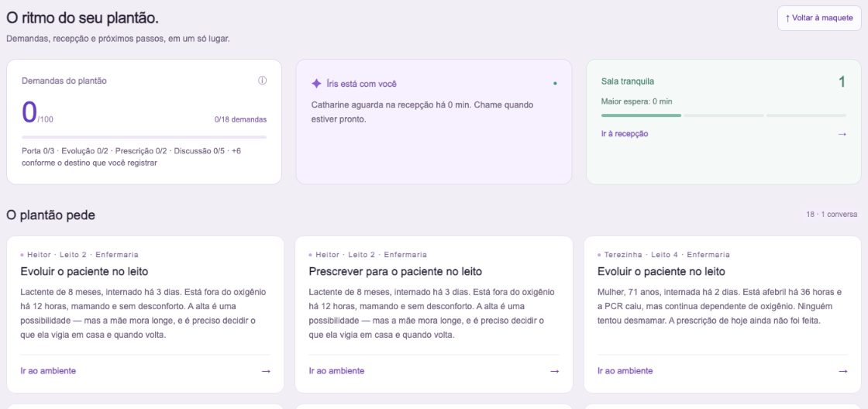Image resolution: width=868 pixels, height=409 pixels.
Task: Open Ir ao ambiente in Heitor Prescrever card
Action: click(336, 371)
